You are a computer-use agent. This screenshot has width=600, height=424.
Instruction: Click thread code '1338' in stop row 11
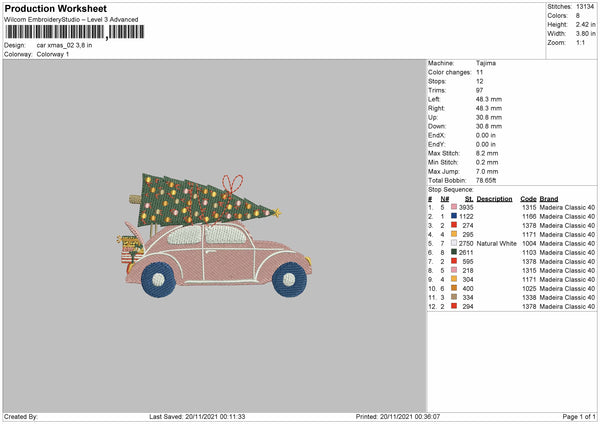[529, 298]
